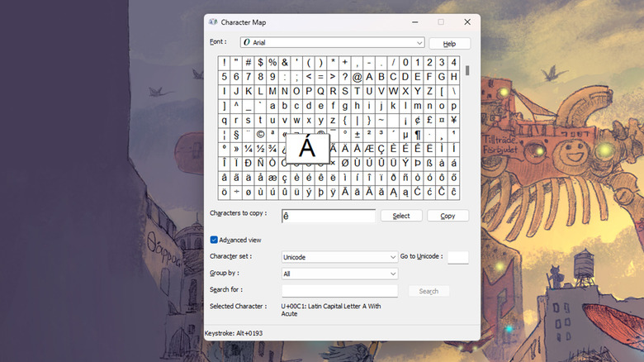
Task: Choose the uppercase W character cell
Action: [393, 91]
